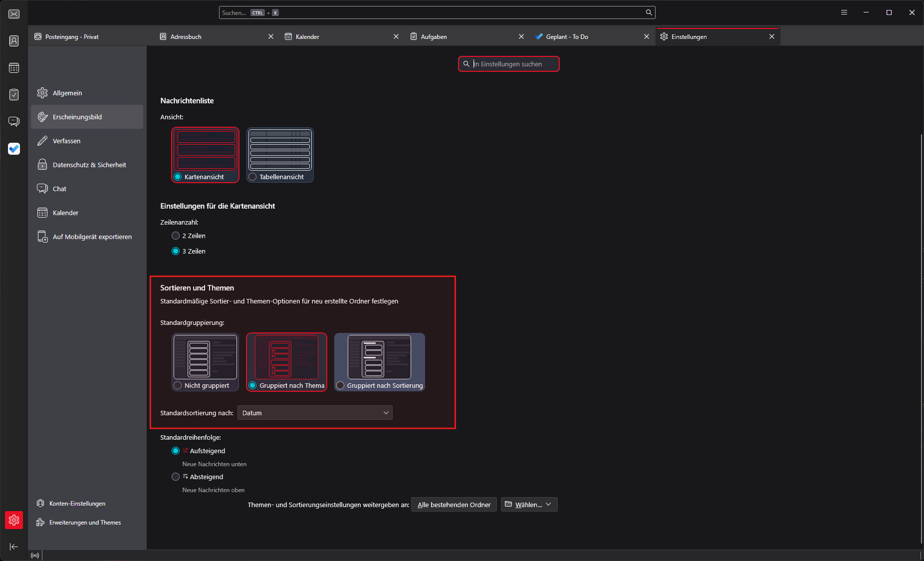Open the Allgemein settings category
The height and width of the screenshot is (561, 924).
click(x=87, y=93)
